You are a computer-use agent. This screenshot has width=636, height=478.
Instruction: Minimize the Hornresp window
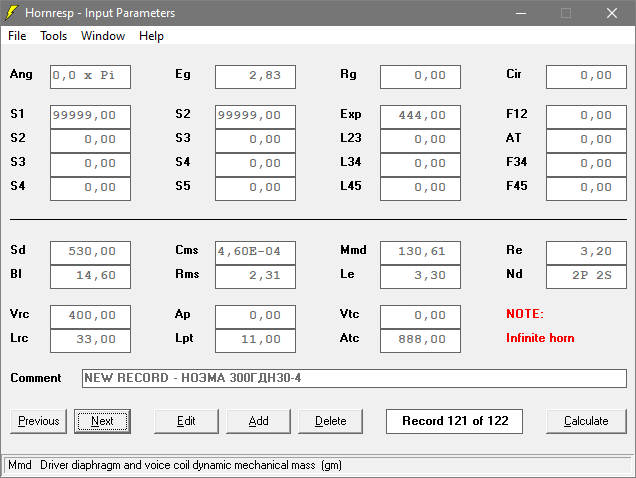tap(519, 13)
